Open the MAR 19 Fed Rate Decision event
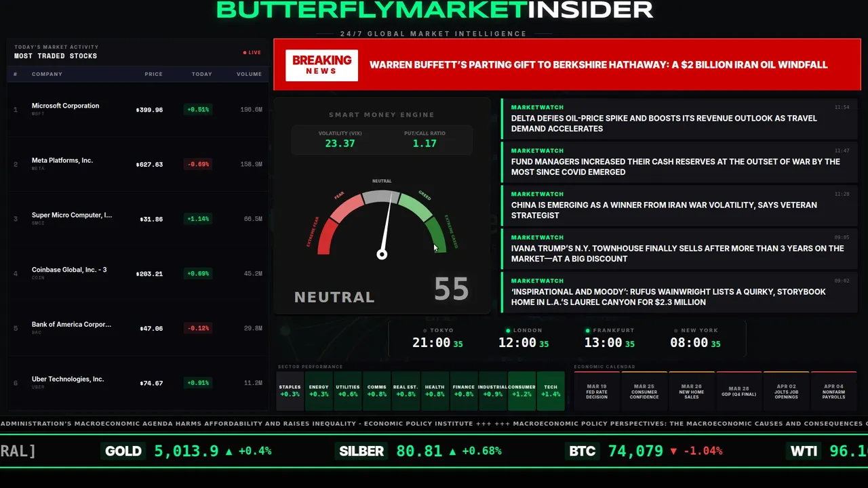 click(x=597, y=391)
